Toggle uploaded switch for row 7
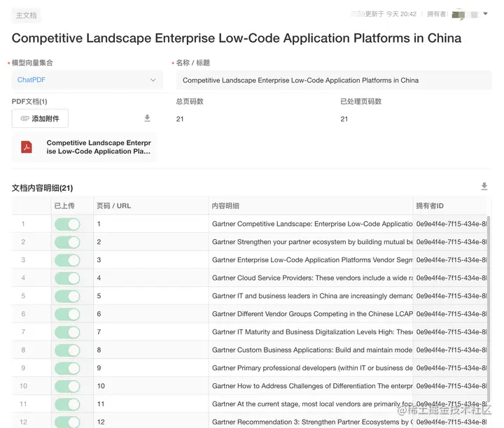The width and height of the screenshot is (504, 428). (67, 332)
